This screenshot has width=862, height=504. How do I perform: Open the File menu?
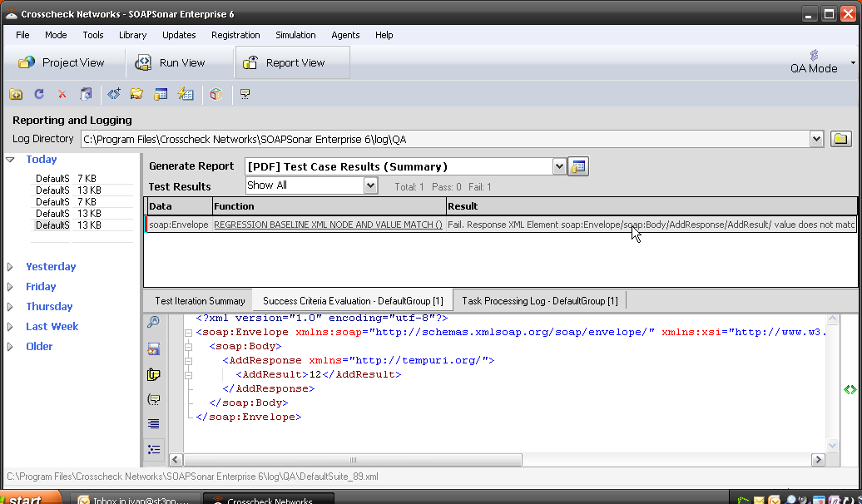(22, 35)
